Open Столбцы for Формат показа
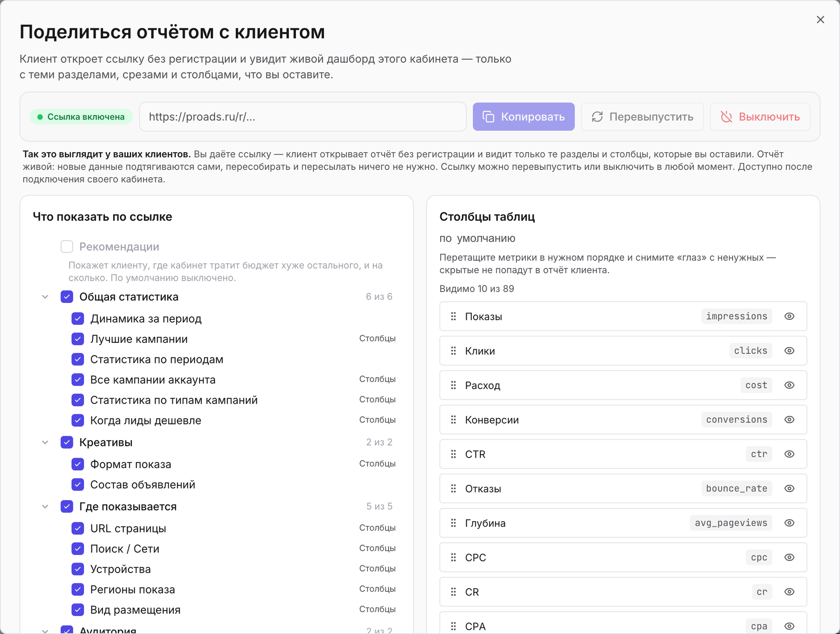 (x=377, y=463)
